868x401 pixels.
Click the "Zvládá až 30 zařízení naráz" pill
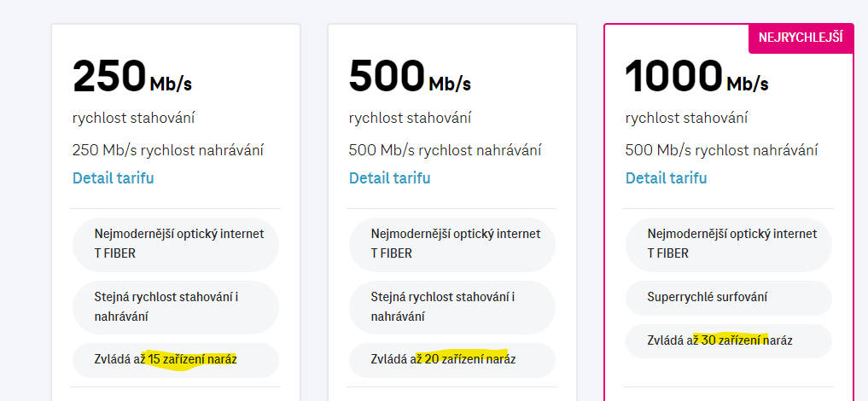[728, 340]
